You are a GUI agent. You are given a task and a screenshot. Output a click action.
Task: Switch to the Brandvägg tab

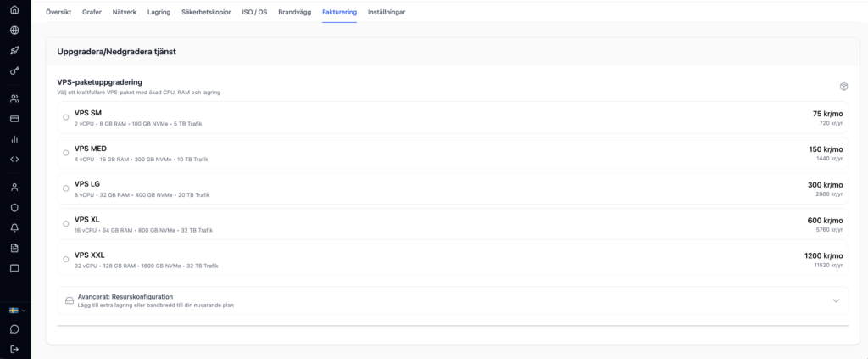pyautogui.click(x=296, y=12)
